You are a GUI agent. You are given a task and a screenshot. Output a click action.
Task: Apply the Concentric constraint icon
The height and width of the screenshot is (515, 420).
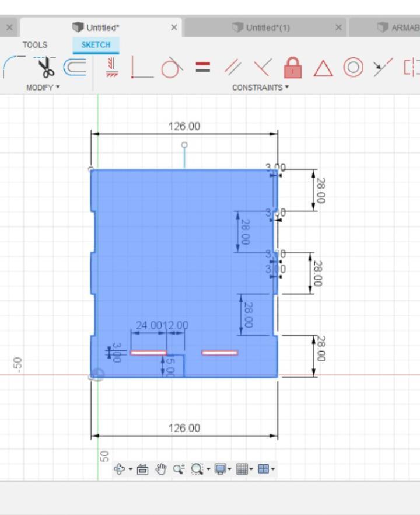click(353, 67)
